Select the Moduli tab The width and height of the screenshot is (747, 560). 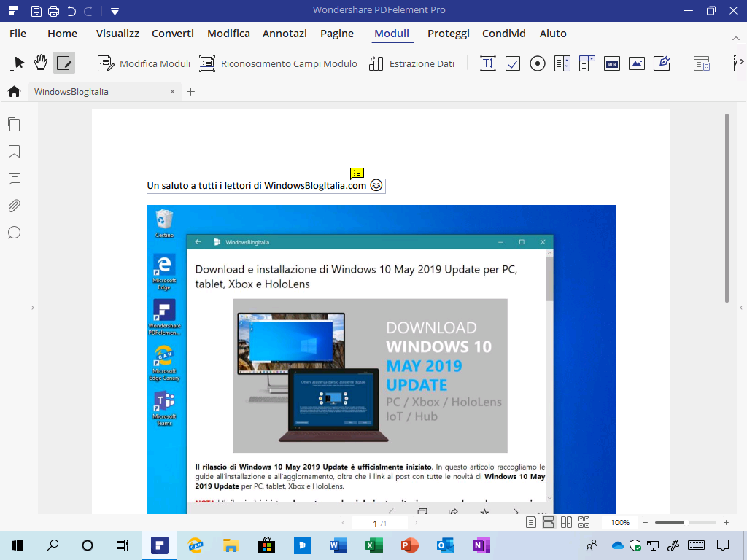coord(392,34)
